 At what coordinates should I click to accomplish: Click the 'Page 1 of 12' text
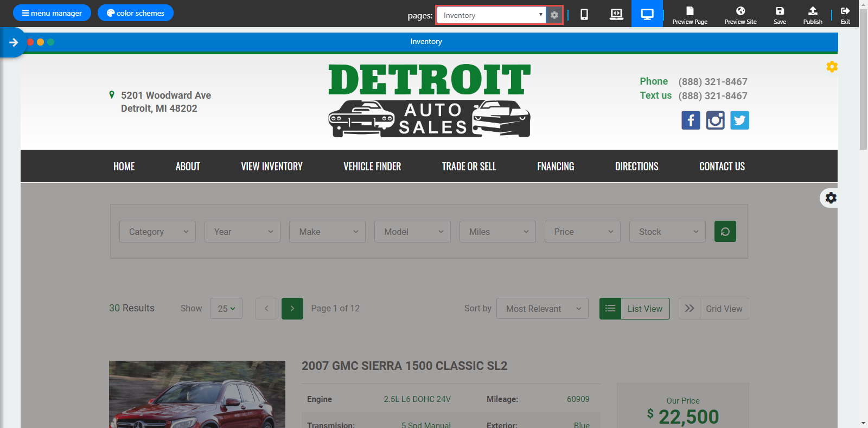click(335, 308)
